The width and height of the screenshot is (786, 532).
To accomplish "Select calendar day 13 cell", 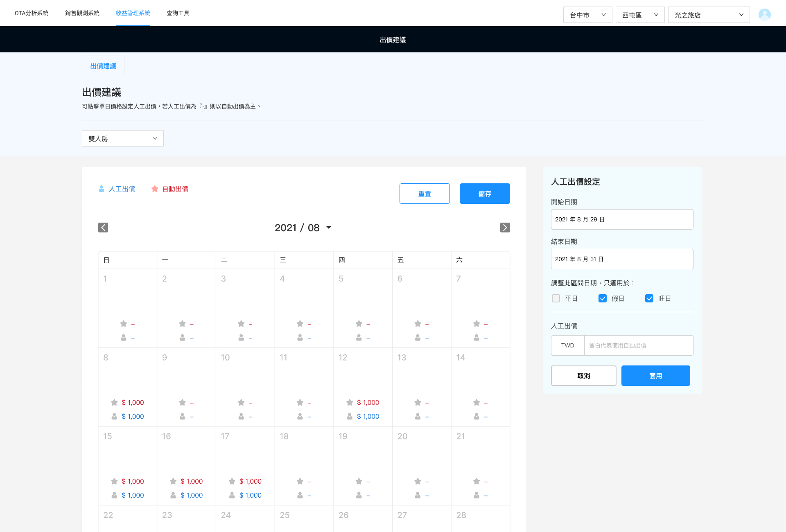I will click(422, 387).
